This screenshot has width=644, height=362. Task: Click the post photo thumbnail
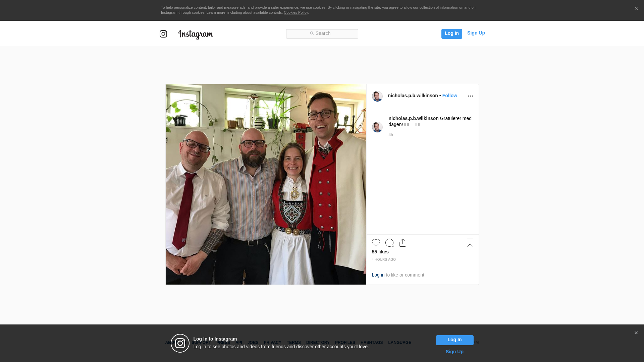pos(266,184)
